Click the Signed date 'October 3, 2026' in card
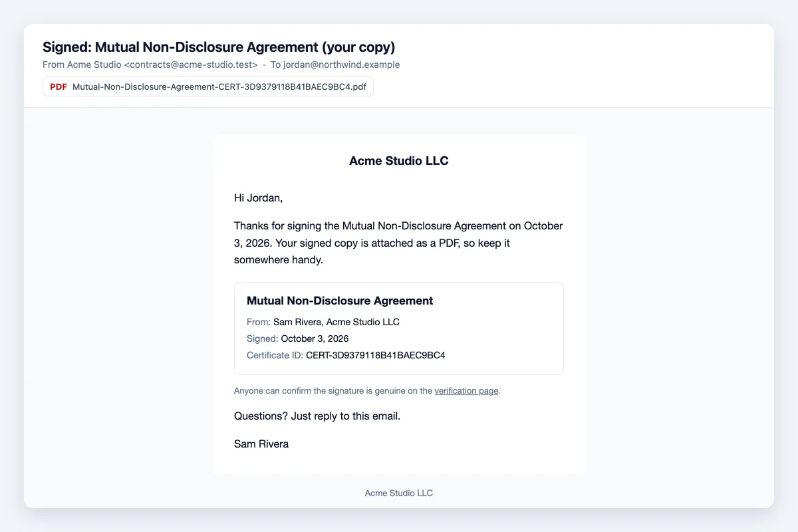This screenshot has width=798, height=532. point(315,338)
